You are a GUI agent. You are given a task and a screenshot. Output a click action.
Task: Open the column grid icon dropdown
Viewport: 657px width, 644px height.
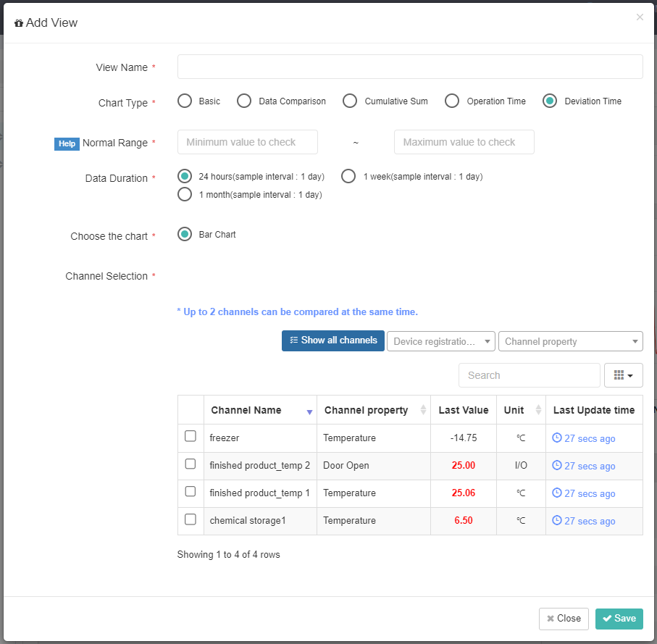623,375
